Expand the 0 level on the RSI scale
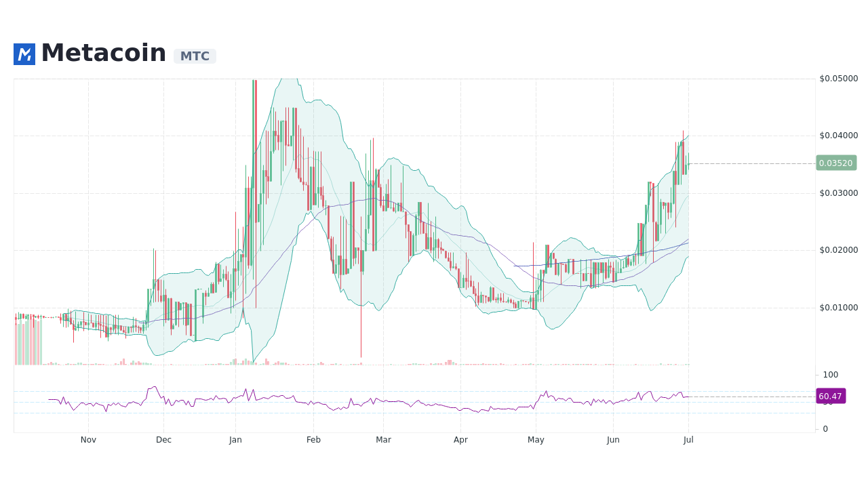 [825, 428]
